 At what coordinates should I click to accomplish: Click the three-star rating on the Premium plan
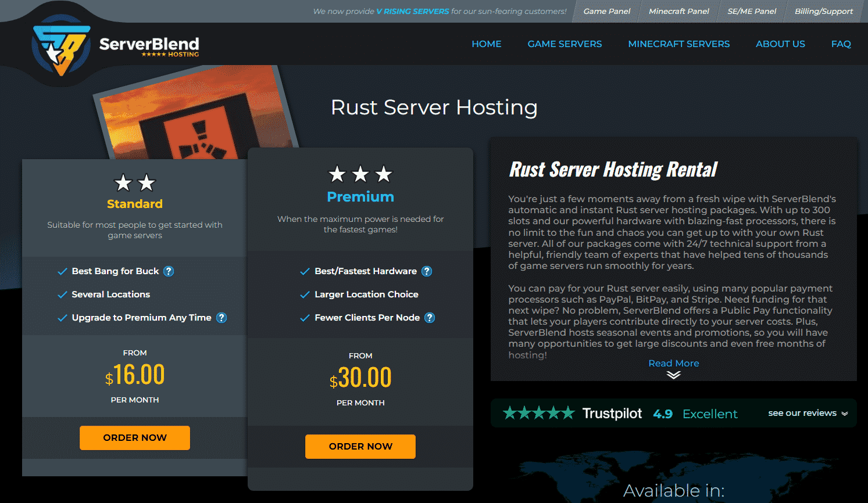point(360,174)
